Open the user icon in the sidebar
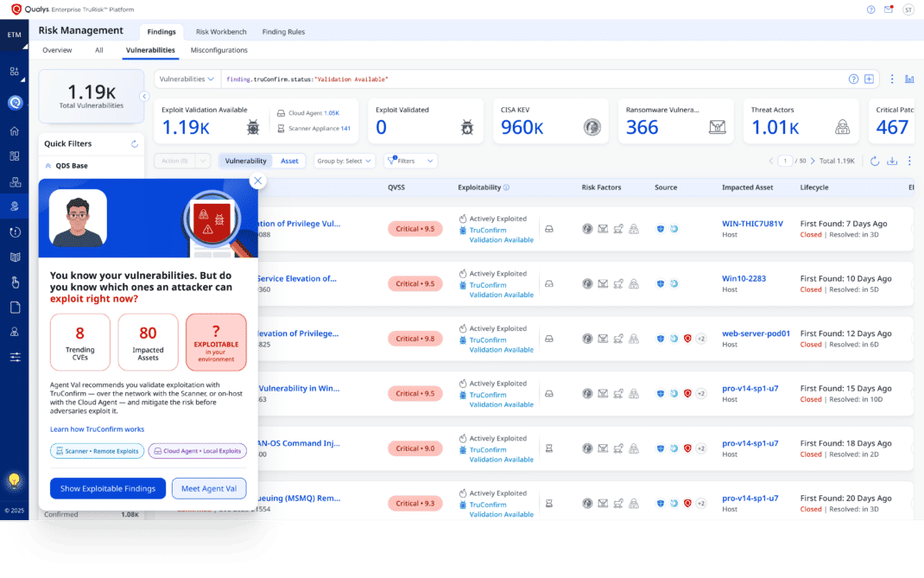The width and height of the screenshot is (924, 578). pyautogui.click(x=15, y=332)
